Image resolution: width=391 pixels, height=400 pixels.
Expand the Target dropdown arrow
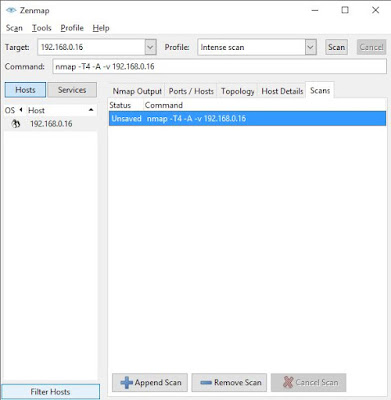[x=150, y=47]
